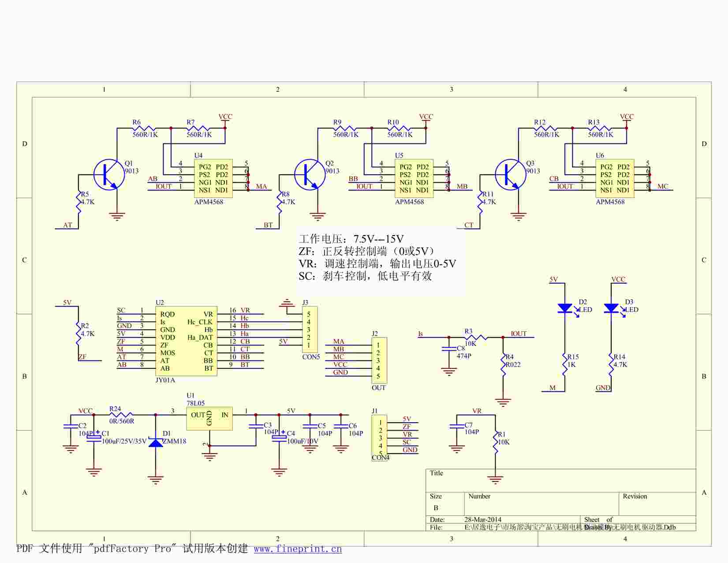Click the 'MA' net label at U4 output
Screen dimensions: 728x563
tap(261, 186)
